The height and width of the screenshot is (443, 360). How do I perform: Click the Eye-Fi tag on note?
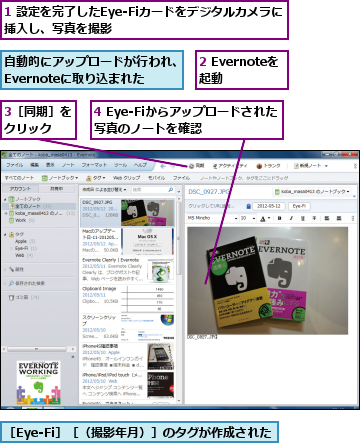tap(299, 206)
